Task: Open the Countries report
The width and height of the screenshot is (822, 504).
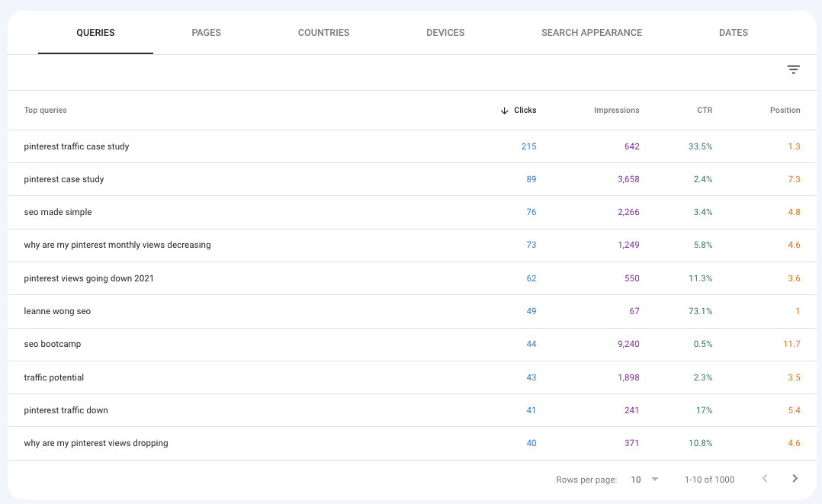Action: click(x=323, y=33)
